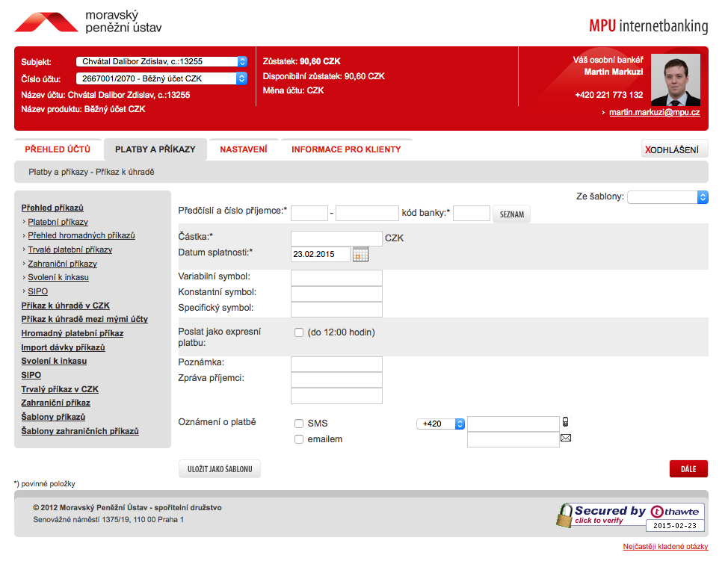Focus the Částka amount field
The image size is (728, 567).
(336, 238)
